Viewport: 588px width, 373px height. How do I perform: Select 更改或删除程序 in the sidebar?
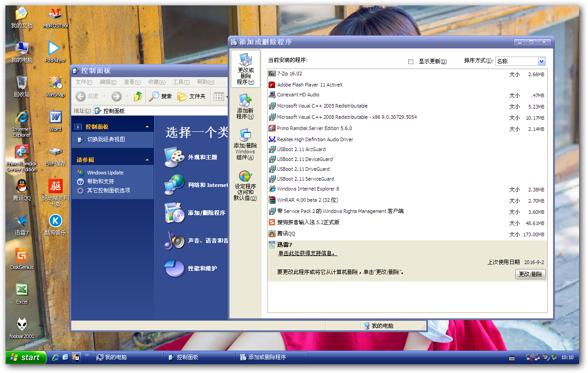(245, 69)
